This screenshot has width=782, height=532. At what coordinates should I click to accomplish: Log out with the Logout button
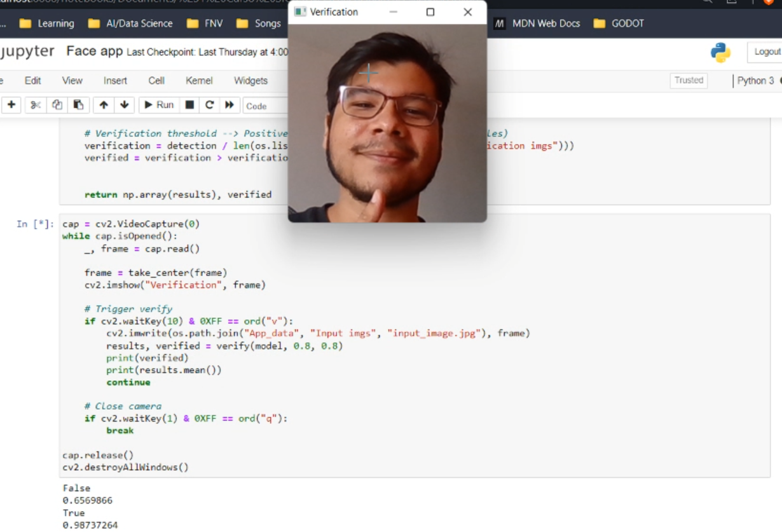(765, 52)
